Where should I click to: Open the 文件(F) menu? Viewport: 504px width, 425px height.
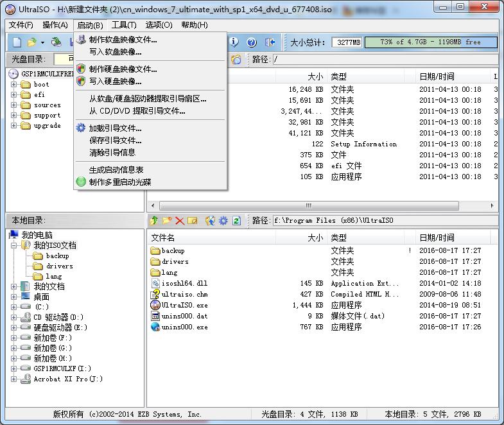tap(21, 25)
